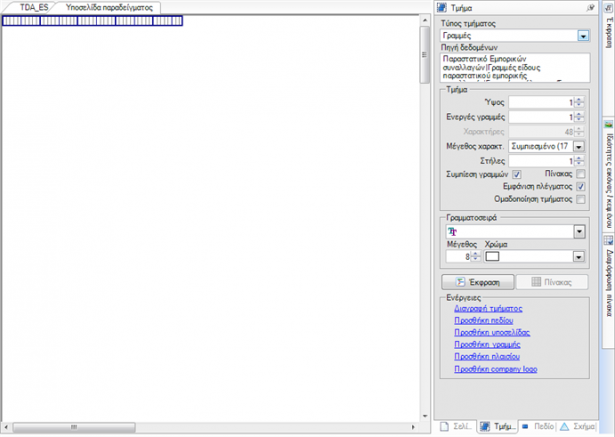Select the blue grid section in canvas

[93, 21]
